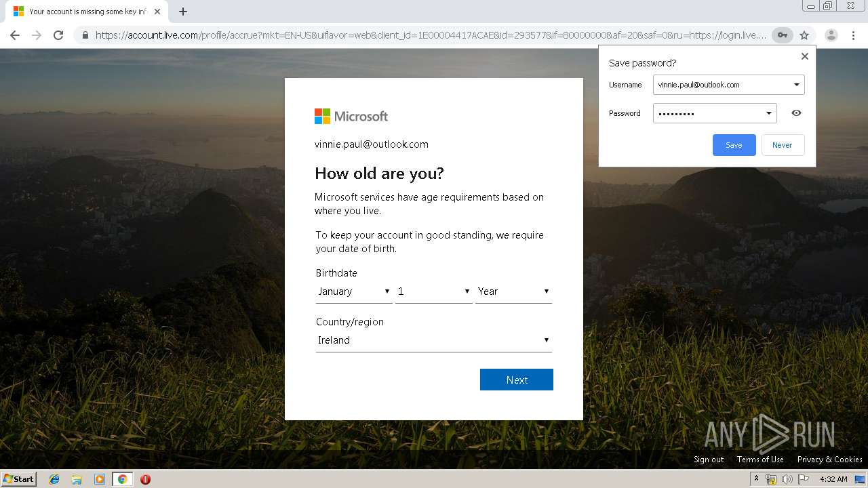Expand the Password dropdown in popup

tap(769, 113)
